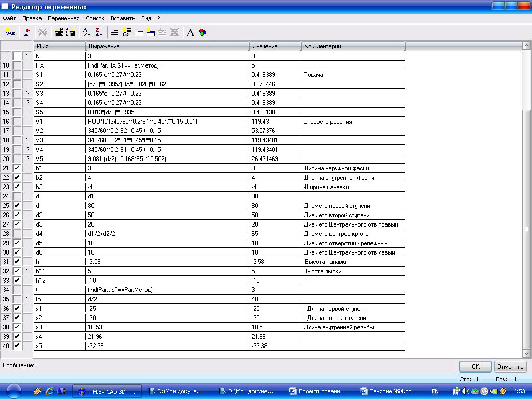The height and width of the screenshot is (399, 532).
Task: Toggle checkbox for variable x1
Action: (17, 309)
